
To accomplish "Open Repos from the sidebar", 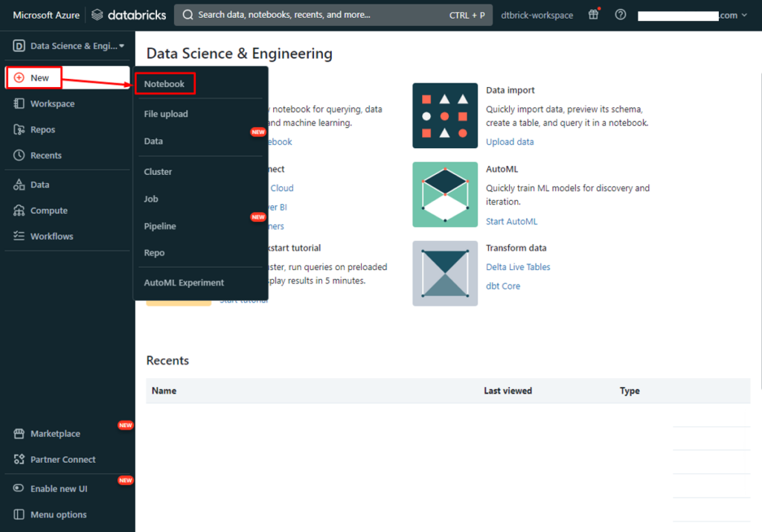I will [x=42, y=129].
